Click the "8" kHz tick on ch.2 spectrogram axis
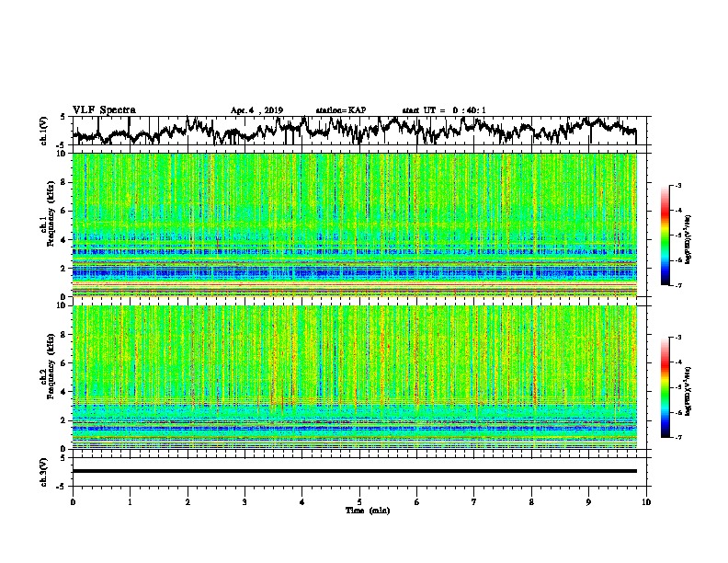This screenshot has width=728, height=563. click(65, 335)
